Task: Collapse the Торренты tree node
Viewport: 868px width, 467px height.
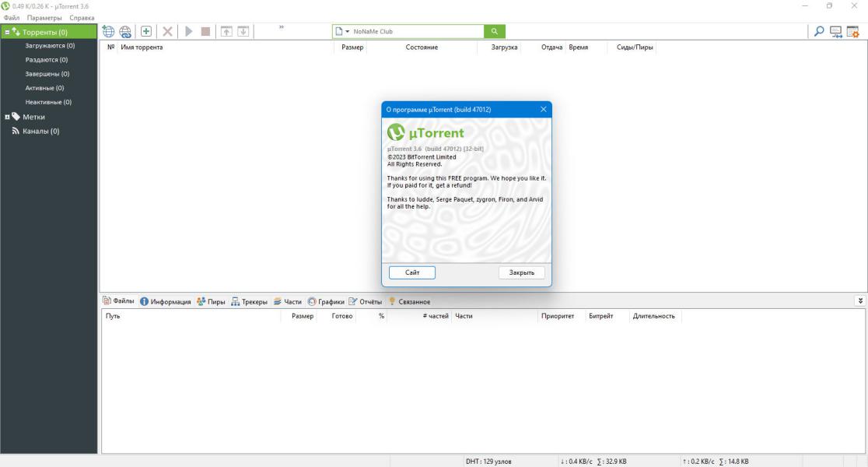Action: pos(7,33)
